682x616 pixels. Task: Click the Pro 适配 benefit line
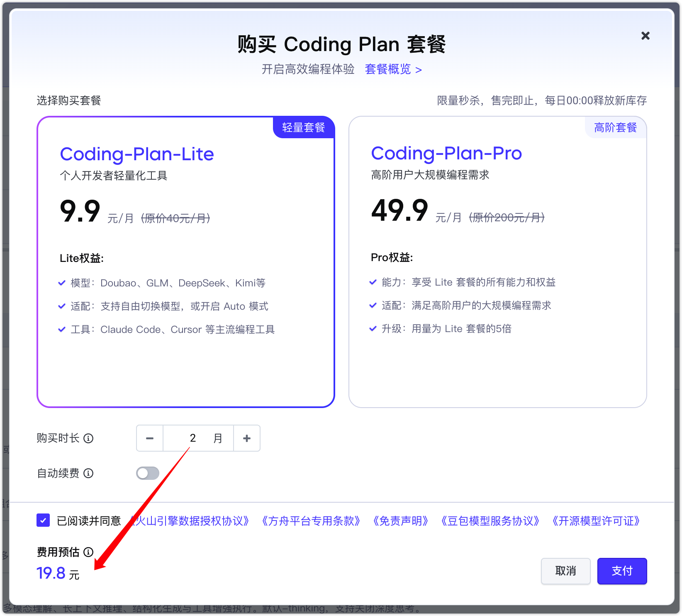click(x=460, y=306)
